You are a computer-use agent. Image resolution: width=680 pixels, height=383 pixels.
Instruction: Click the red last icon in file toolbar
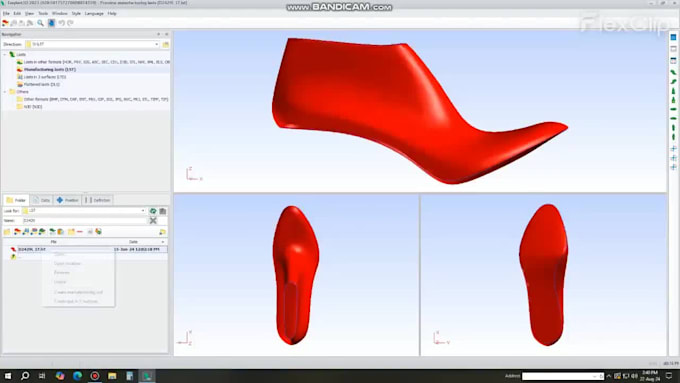pos(17,232)
